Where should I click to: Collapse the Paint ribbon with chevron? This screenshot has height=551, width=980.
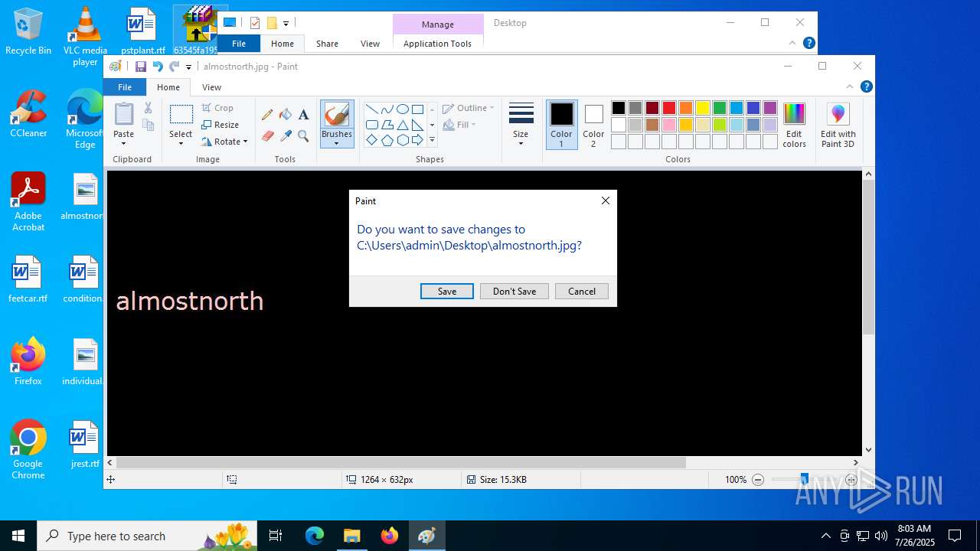pyautogui.click(x=849, y=86)
